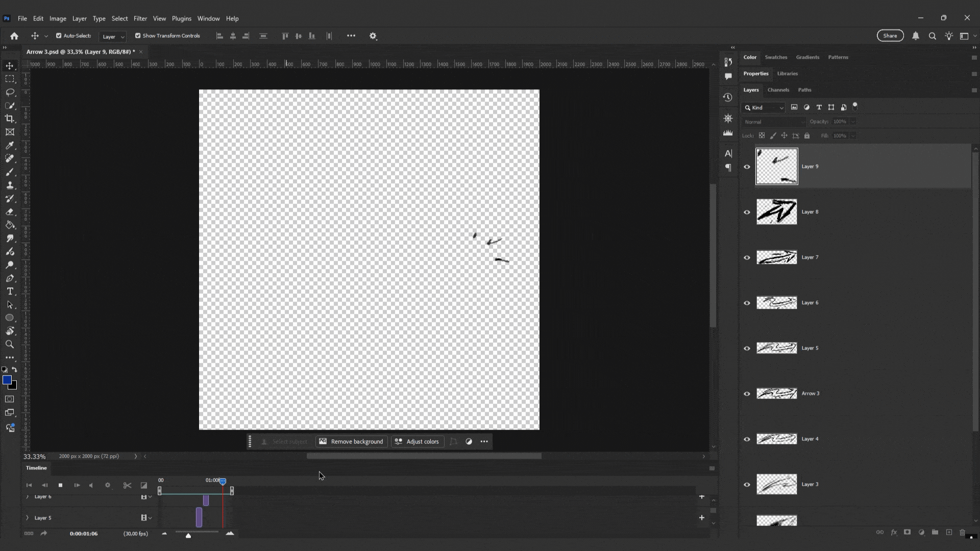Toggle the Auto-Select checkbox

(59, 36)
